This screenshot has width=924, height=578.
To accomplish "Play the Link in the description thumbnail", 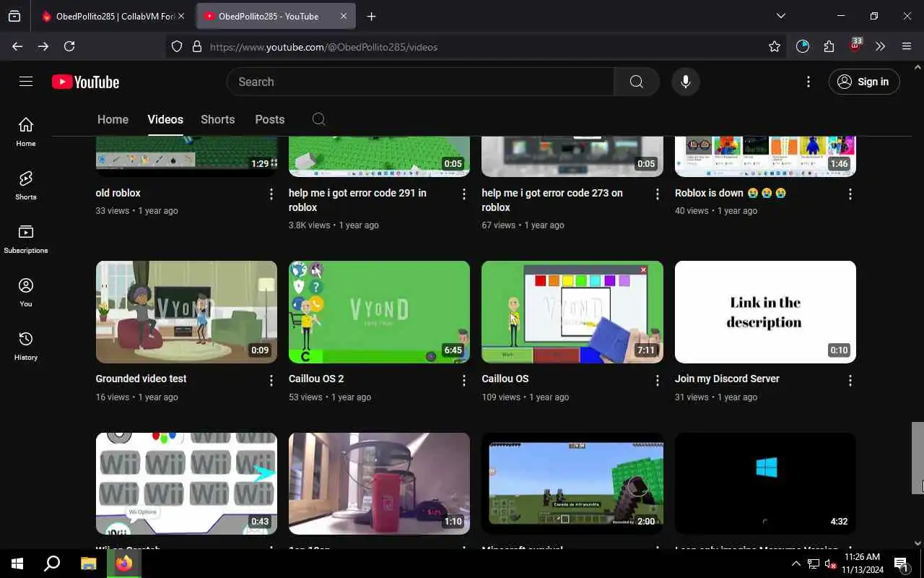I will pos(765,311).
